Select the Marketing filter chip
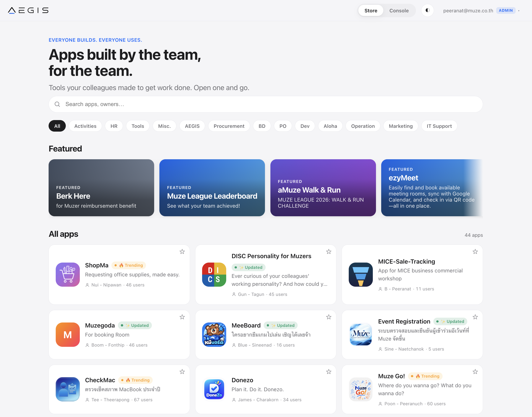The image size is (532, 417). click(x=400, y=126)
